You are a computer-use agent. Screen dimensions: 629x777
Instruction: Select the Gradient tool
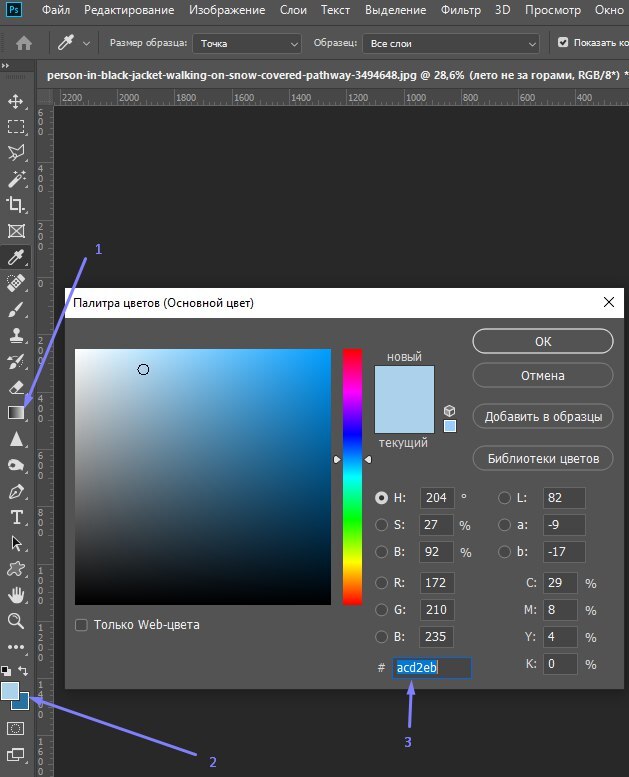(16, 413)
